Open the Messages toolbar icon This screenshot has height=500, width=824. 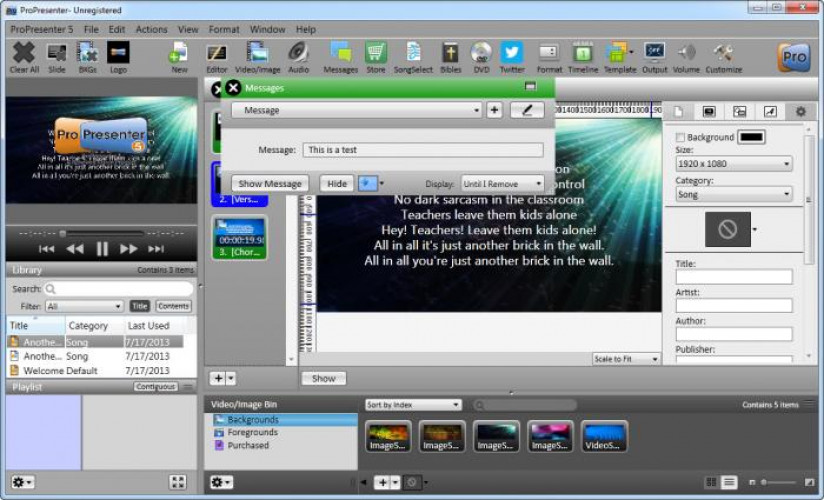click(341, 57)
